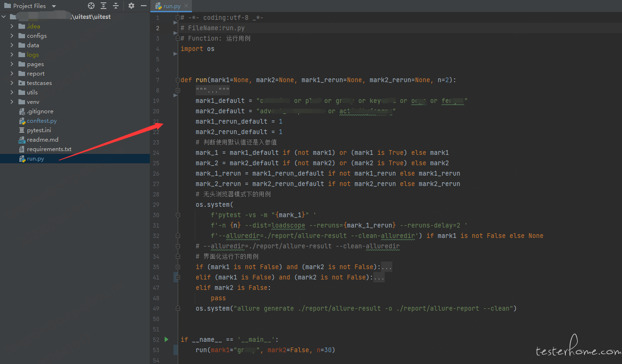Image resolution: width=622 pixels, height=364 pixels.
Task: Click the requirements.txt file icon
Action: point(22,149)
